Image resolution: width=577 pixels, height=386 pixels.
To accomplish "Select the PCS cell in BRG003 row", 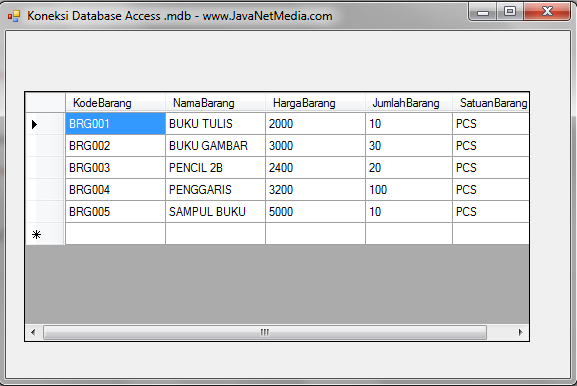I will coord(491,168).
